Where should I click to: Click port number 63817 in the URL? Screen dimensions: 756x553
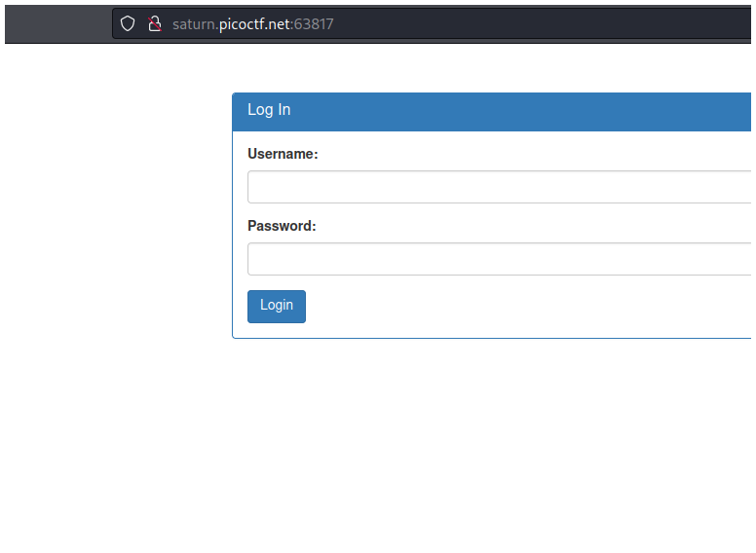tap(314, 24)
